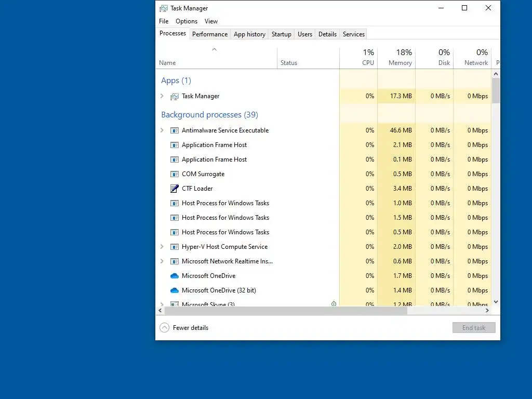Select the Background processes (39) heading
532x399 pixels.
point(210,115)
